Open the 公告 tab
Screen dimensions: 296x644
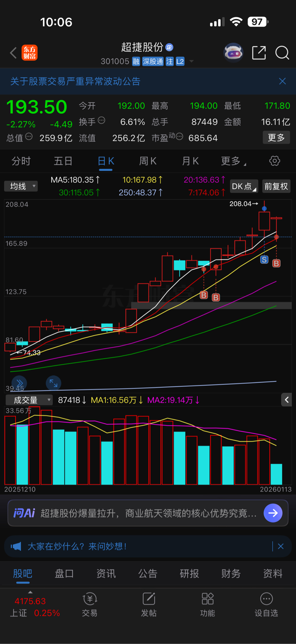[148, 574]
